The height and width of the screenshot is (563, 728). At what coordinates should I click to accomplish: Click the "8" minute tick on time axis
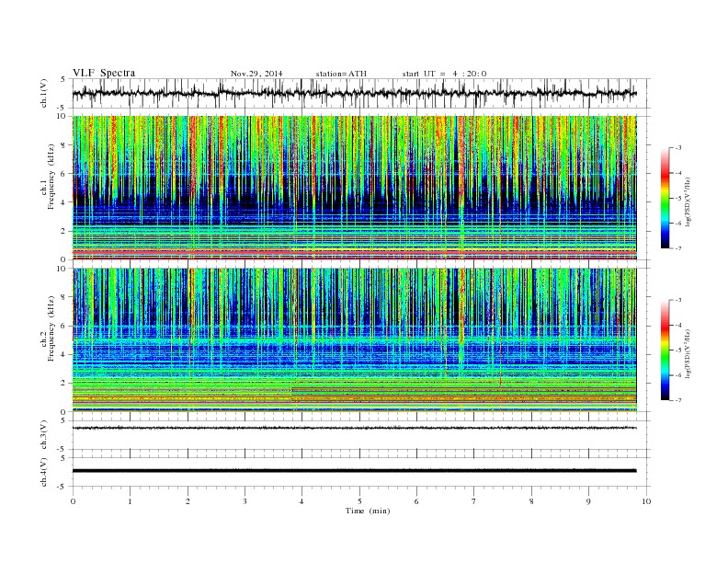tap(531, 501)
